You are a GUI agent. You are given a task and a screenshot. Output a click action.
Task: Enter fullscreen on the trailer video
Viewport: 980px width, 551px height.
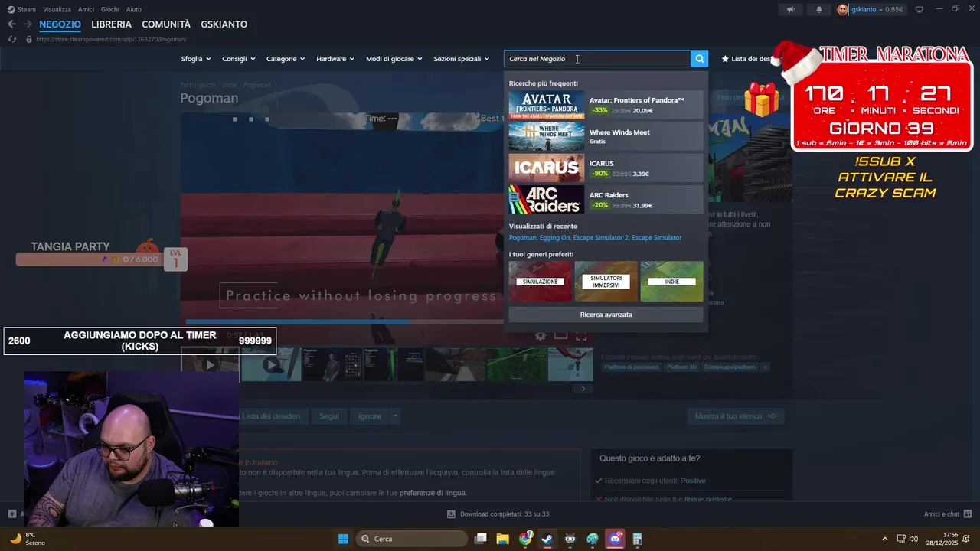581,335
